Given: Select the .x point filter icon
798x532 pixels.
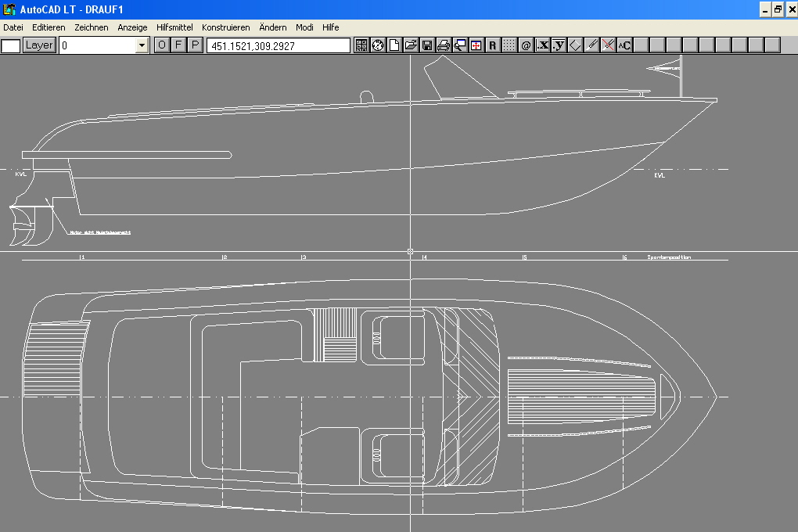Looking at the screenshot, I should (x=542, y=45).
